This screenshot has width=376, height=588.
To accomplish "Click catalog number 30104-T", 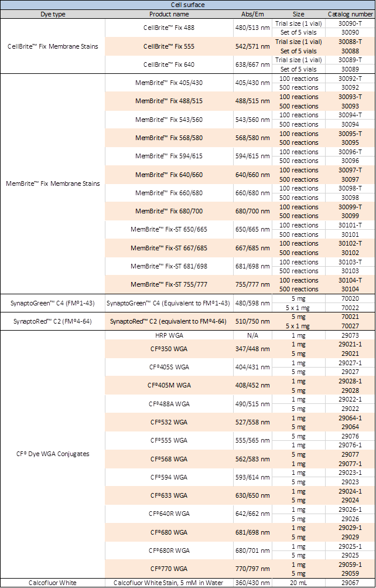I will 350,280.
